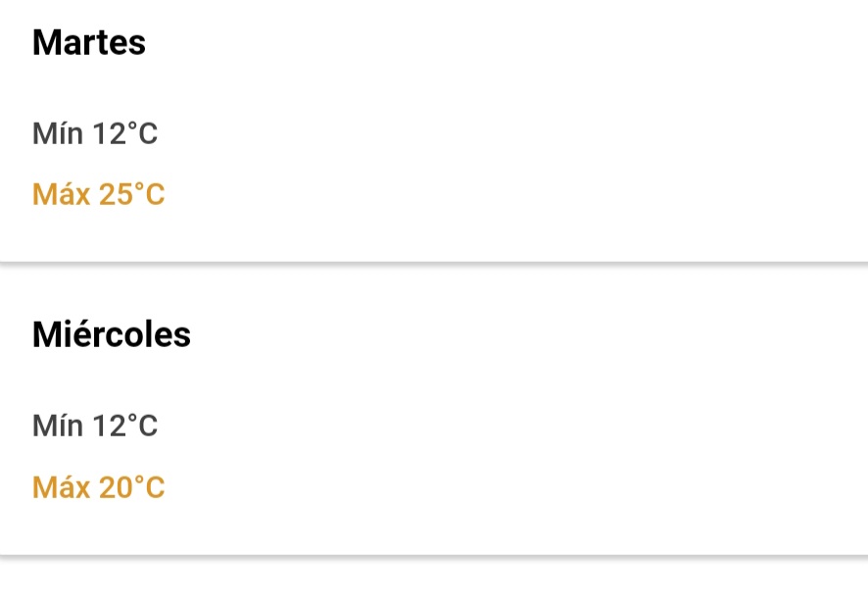Select the 12°C value under Miércoles
868x602 pixels.
125,426
